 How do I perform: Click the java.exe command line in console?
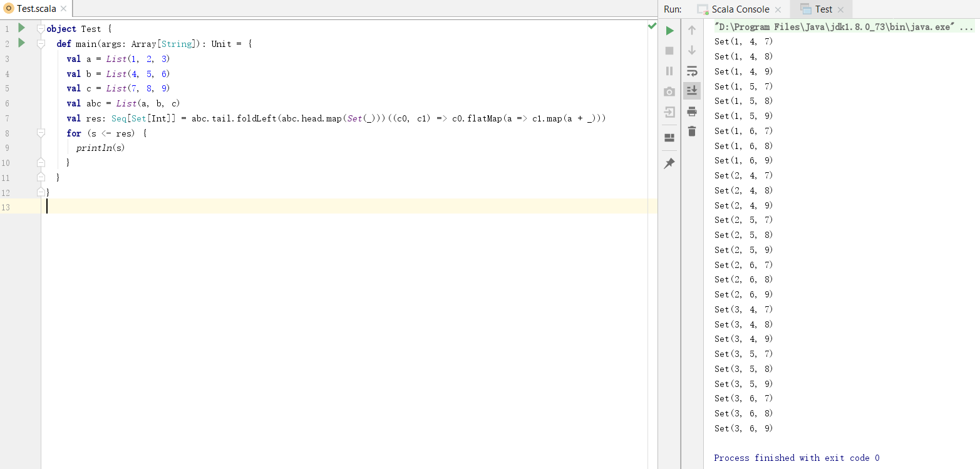(843, 27)
